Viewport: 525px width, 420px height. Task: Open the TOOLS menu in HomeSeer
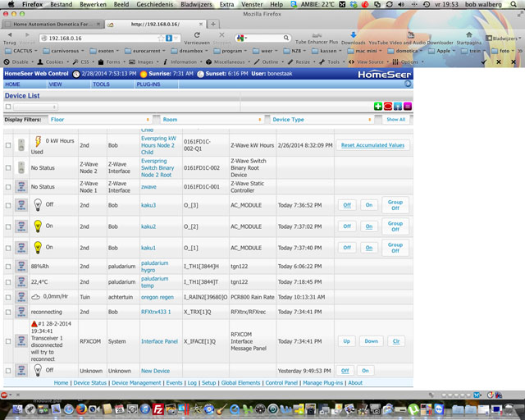101,84
